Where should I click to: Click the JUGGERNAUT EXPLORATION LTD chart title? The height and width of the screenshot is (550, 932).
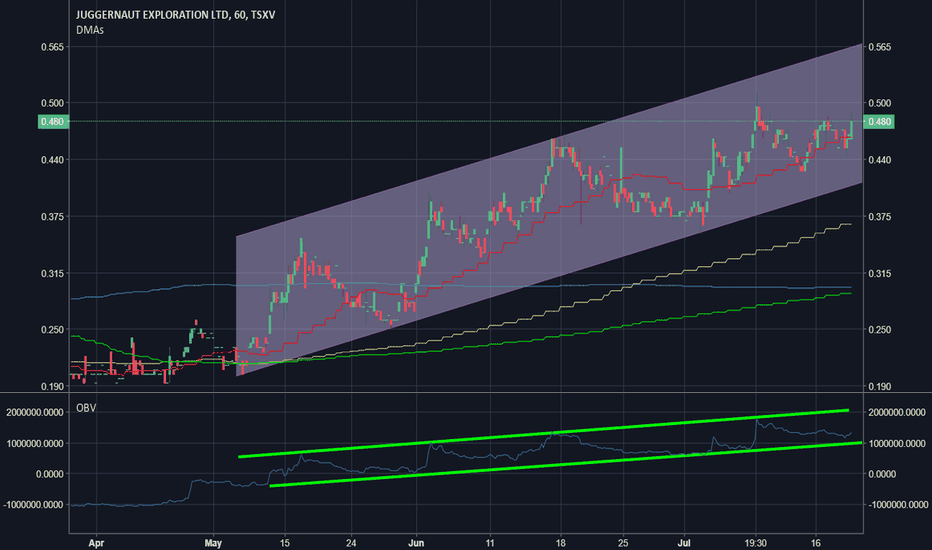click(x=175, y=15)
